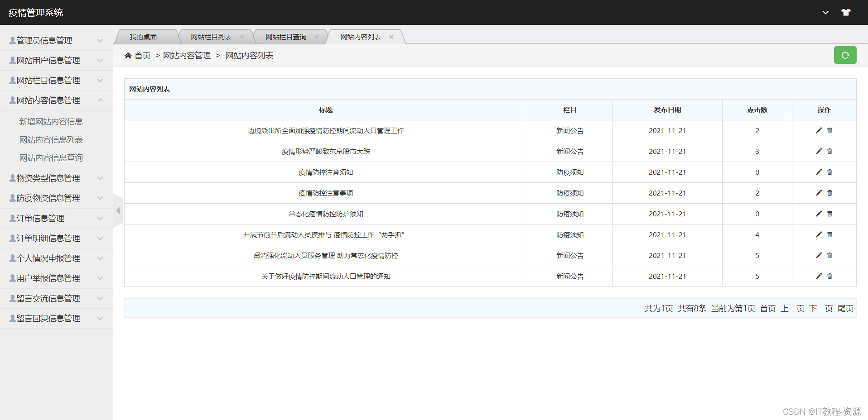
Task: Switch to 网站栏目查询 tab
Action: click(x=286, y=37)
